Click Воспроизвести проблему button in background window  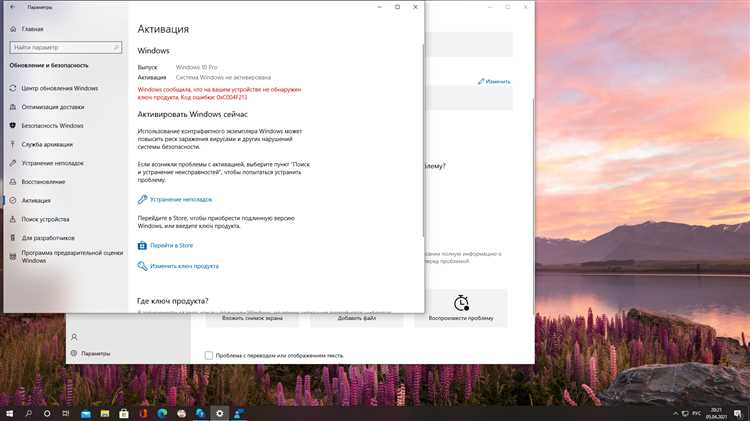click(x=461, y=308)
